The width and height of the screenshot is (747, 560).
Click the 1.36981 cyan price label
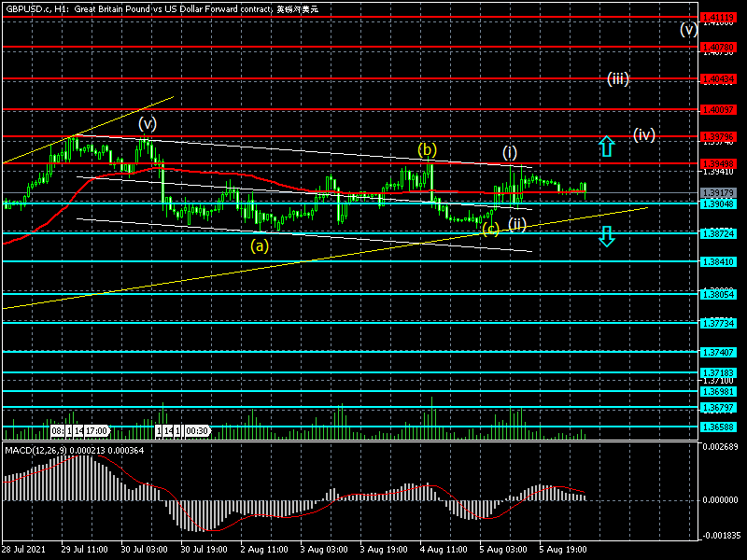718,391
